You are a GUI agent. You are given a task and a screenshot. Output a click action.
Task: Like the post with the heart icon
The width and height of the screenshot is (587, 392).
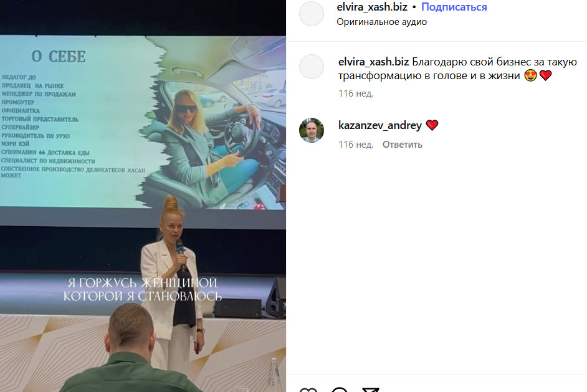pos(308,390)
